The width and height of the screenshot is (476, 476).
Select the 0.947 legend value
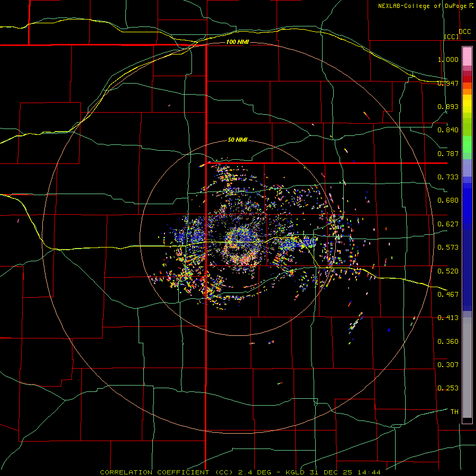448,83
